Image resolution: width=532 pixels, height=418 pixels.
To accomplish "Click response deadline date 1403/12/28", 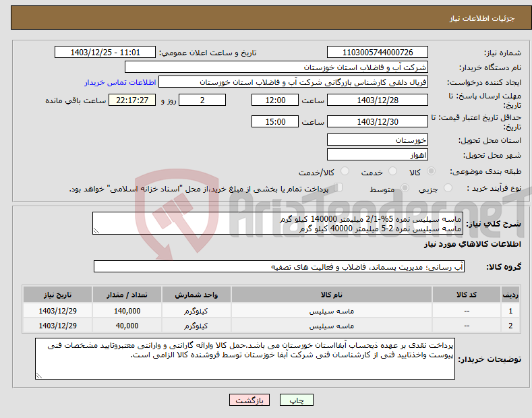I will pyautogui.click(x=378, y=100).
